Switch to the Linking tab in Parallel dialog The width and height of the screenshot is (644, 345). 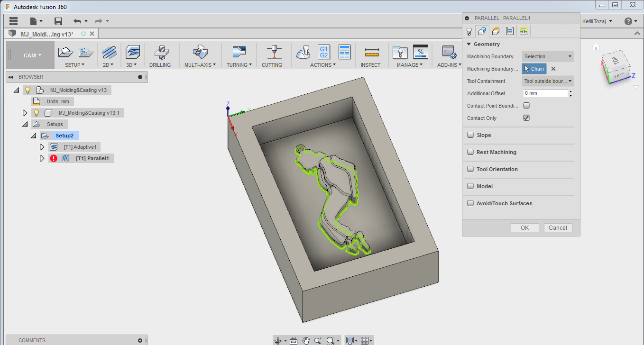(x=524, y=31)
